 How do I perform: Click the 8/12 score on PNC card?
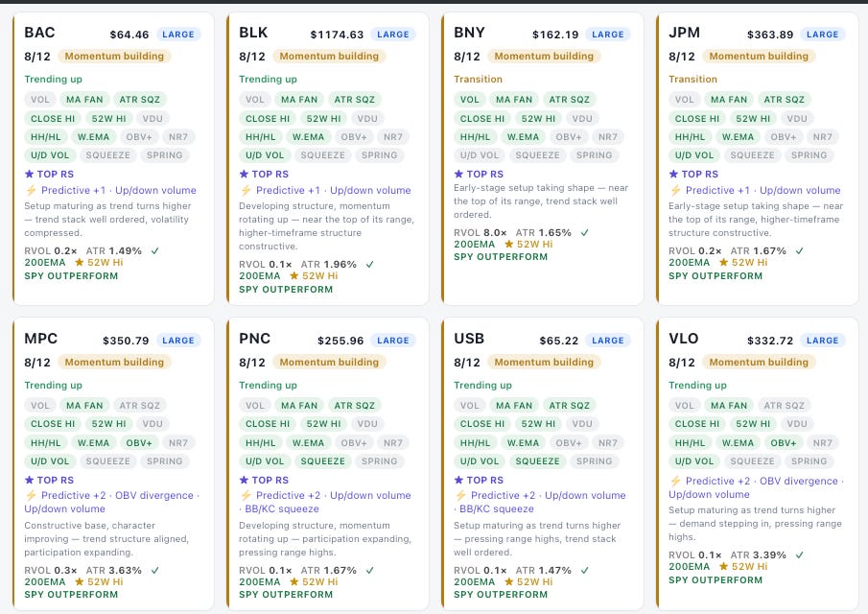(252, 362)
